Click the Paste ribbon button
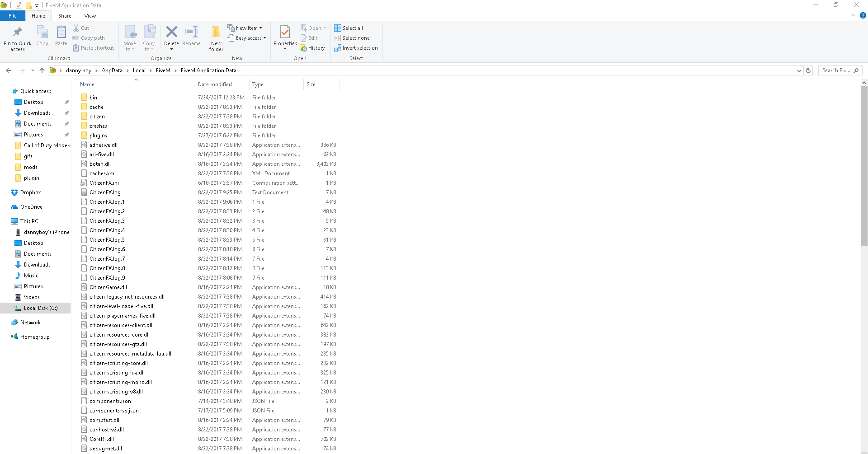Screen dimensions: 868x454 (x=61, y=36)
